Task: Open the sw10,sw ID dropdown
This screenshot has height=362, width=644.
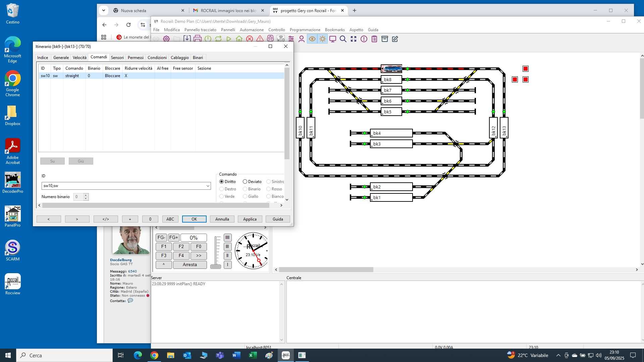Action: pyautogui.click(x=208, y=186)
